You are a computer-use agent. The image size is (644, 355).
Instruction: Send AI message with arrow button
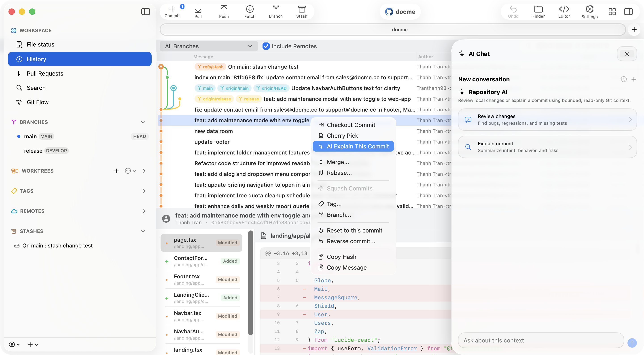[632, 342]
